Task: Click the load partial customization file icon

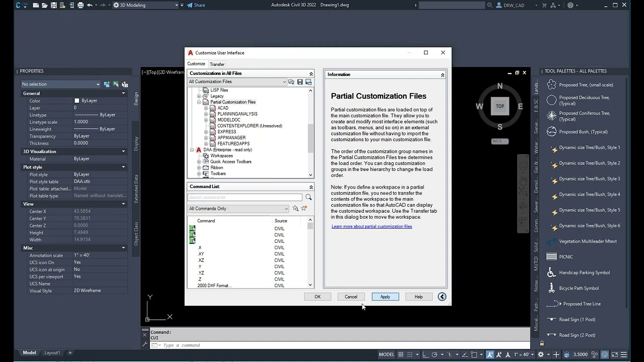Action: point(291,82)
